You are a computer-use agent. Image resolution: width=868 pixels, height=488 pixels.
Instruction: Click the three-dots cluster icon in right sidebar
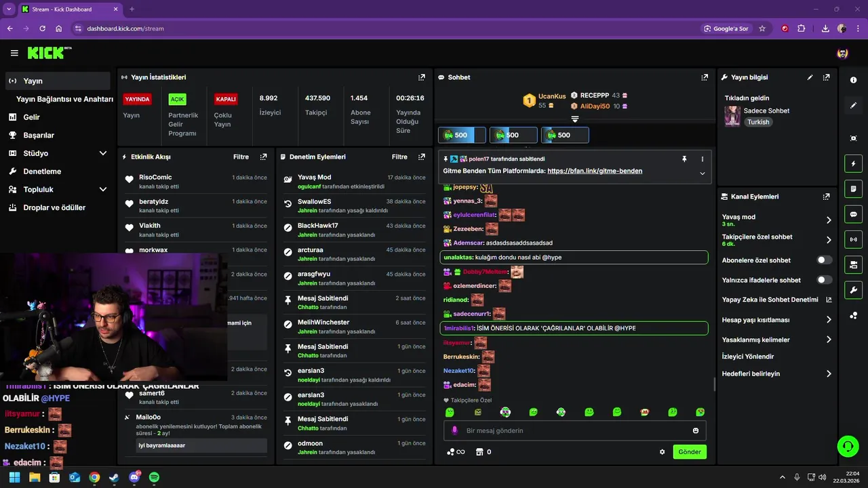pyautogui.click(x=853, y=315)
